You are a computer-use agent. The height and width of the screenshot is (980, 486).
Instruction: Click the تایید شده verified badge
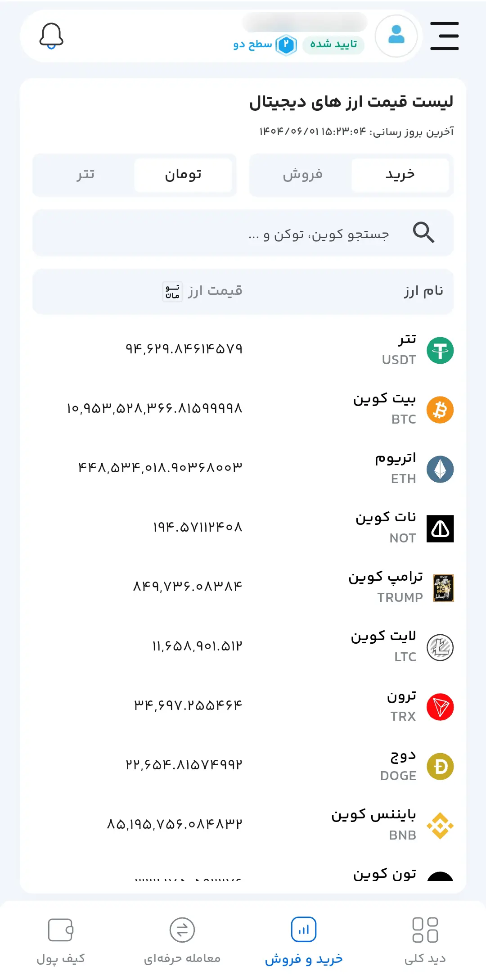(x=333, y=45)
